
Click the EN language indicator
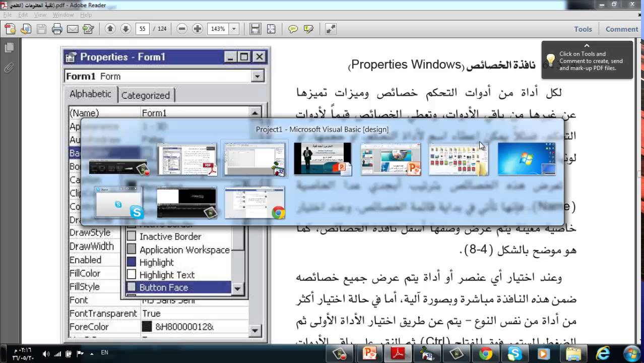click(x=105, y=352)
